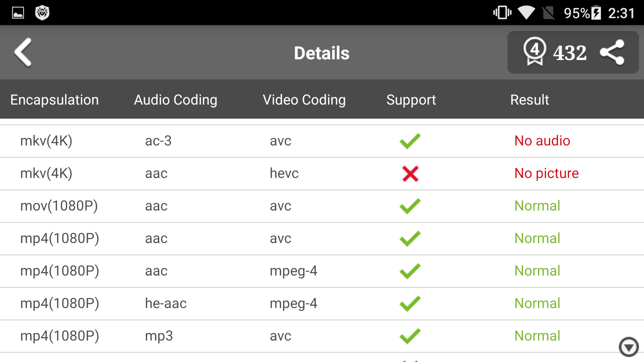Tap green checkmark in mov(1080P) row
The image size is (644, 362).
tap(410, 206)
